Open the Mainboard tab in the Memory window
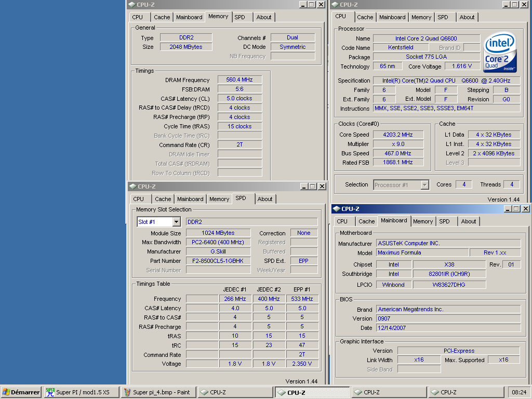Viewport: 532px width, 399px height. 189,17
